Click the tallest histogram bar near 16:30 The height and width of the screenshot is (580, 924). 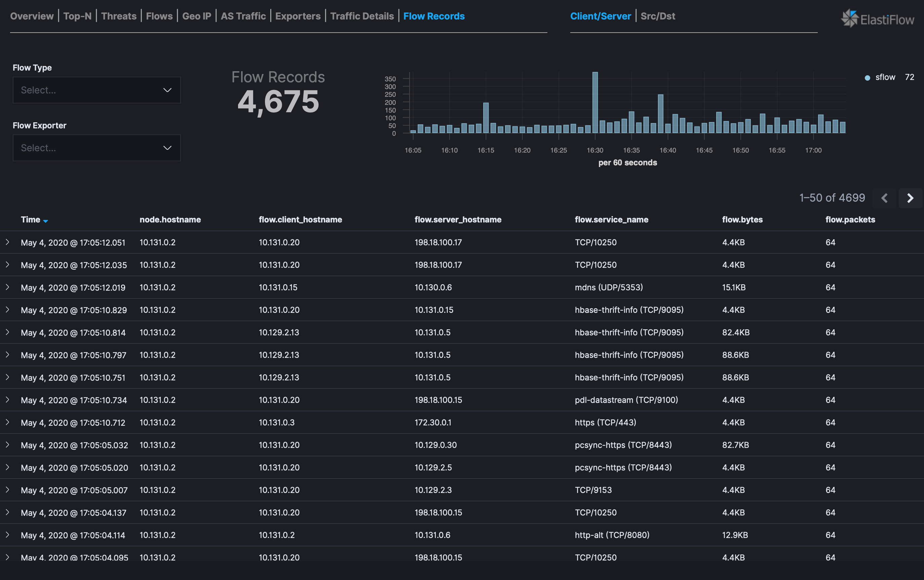point(595,102)
